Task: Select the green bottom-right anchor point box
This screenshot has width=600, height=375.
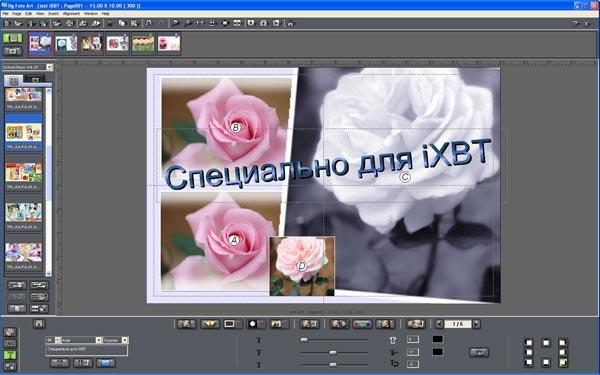Action: 562,362
